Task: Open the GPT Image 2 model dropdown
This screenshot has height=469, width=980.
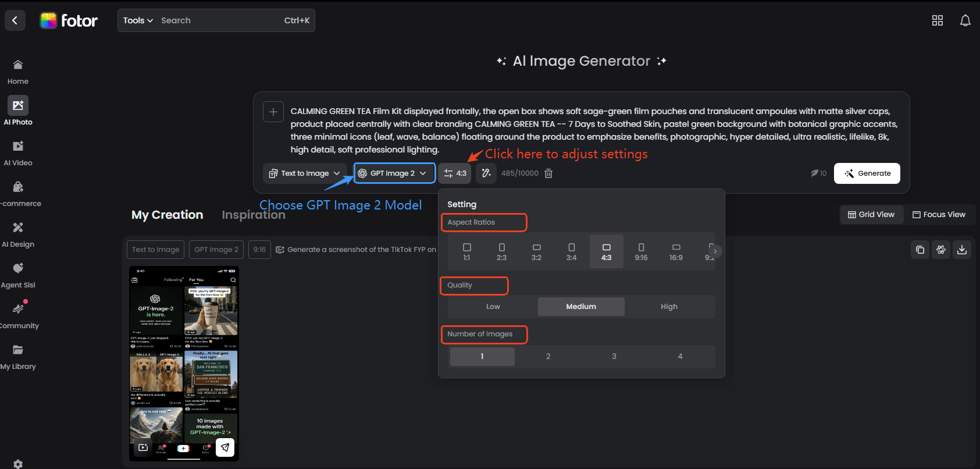Action: coord(394,173)
